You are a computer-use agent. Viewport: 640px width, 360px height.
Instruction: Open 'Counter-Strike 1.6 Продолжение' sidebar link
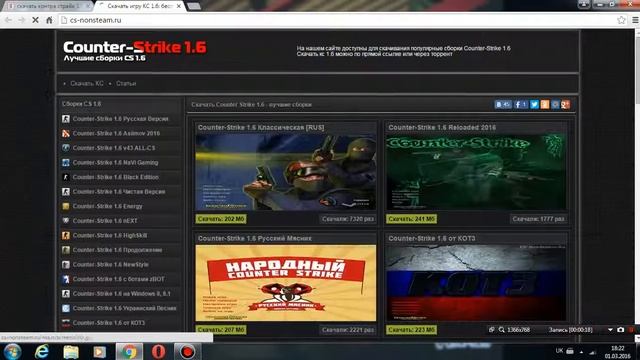[x=117, y=250]
